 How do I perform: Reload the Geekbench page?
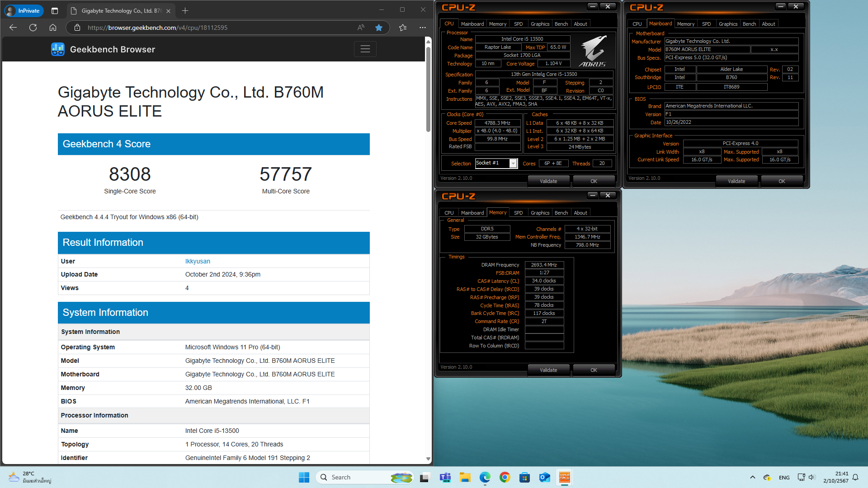tap(33, 28)
